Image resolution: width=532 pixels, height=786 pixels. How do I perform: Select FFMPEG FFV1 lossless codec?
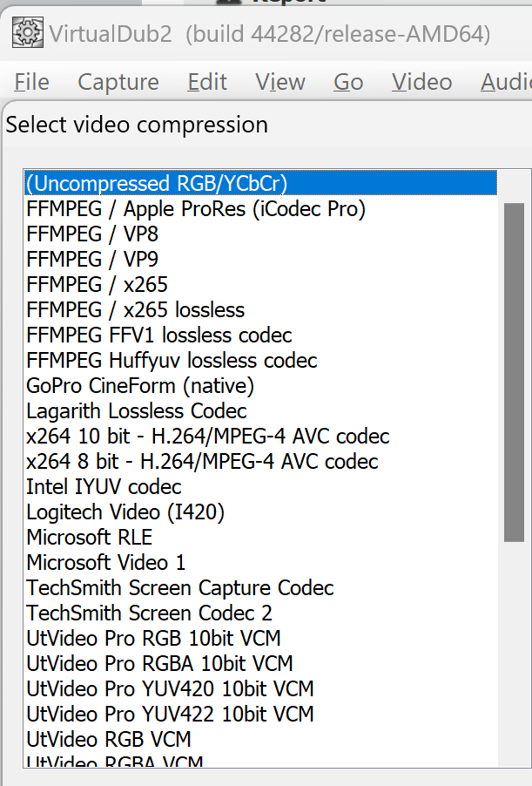(159, 335)
